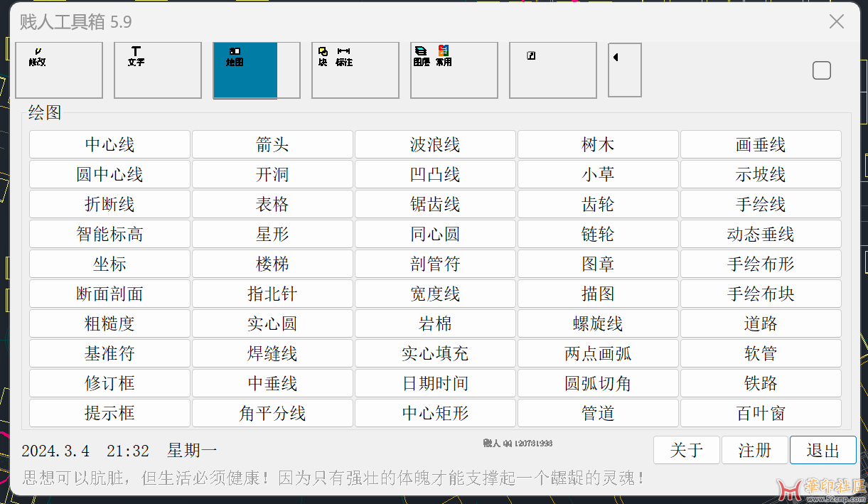Click the 宽度线 button

pos(435,294)
